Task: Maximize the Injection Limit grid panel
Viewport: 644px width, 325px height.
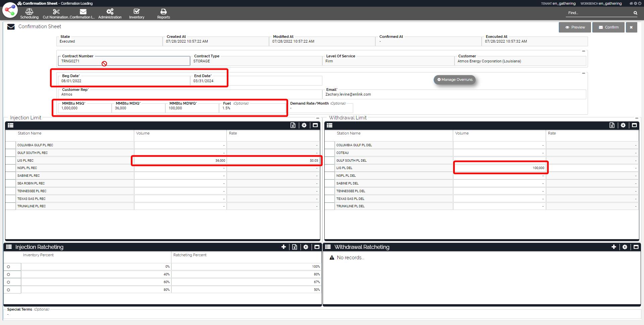Action: [x=315, y=125]
